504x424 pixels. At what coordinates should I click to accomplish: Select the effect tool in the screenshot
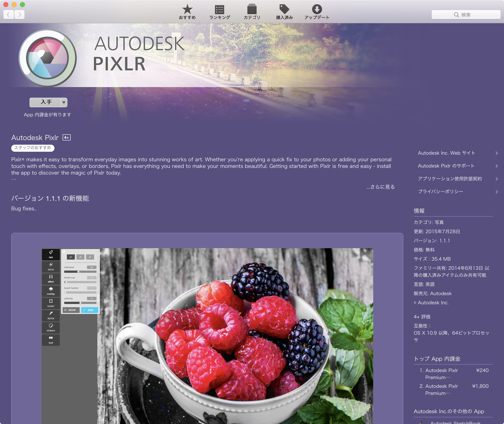click(x=51, y=279)
